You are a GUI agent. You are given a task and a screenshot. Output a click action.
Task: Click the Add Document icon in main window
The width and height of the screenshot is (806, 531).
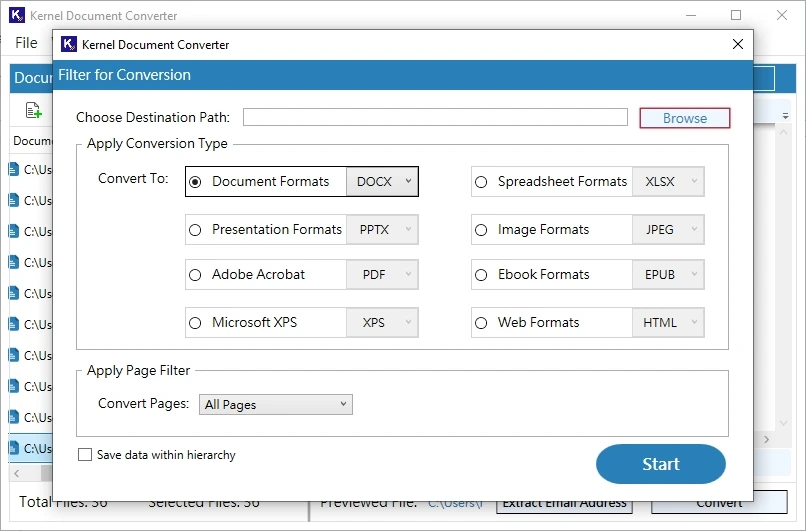coord(33,110)
